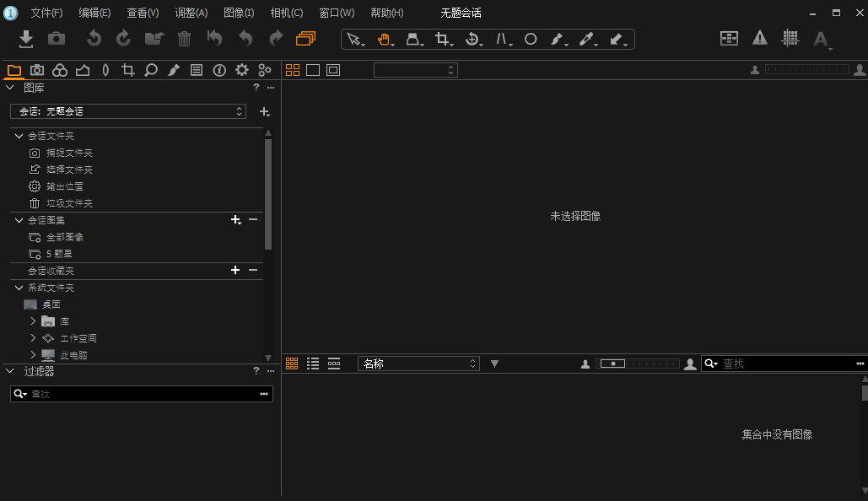Screen dimensions: 868x501
Task: Open the Capture camera tool tab
Action: point(37,70)
